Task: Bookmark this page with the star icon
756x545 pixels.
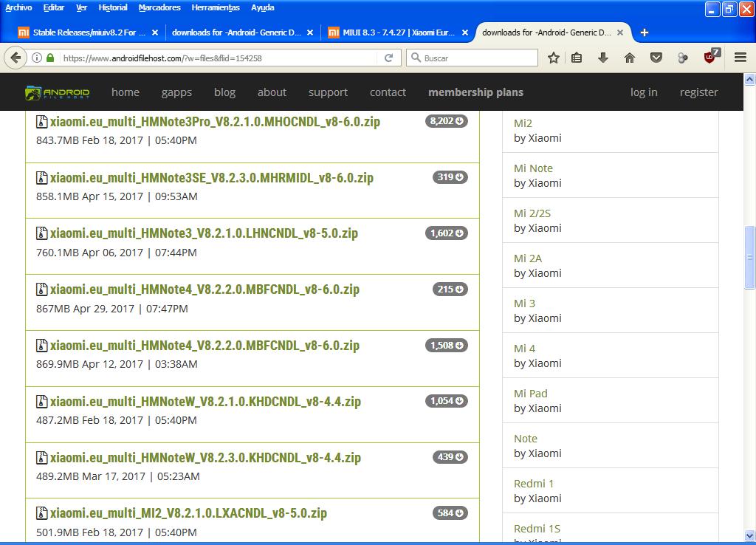Action: click(554, 58)
